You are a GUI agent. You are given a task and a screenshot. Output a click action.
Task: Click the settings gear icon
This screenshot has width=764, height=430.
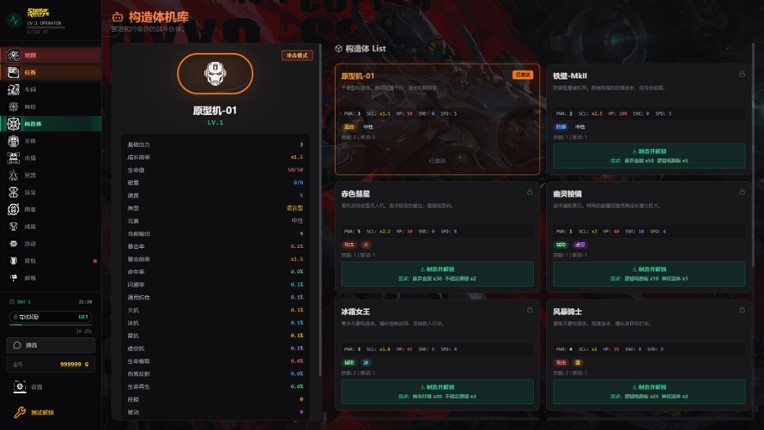19,387
